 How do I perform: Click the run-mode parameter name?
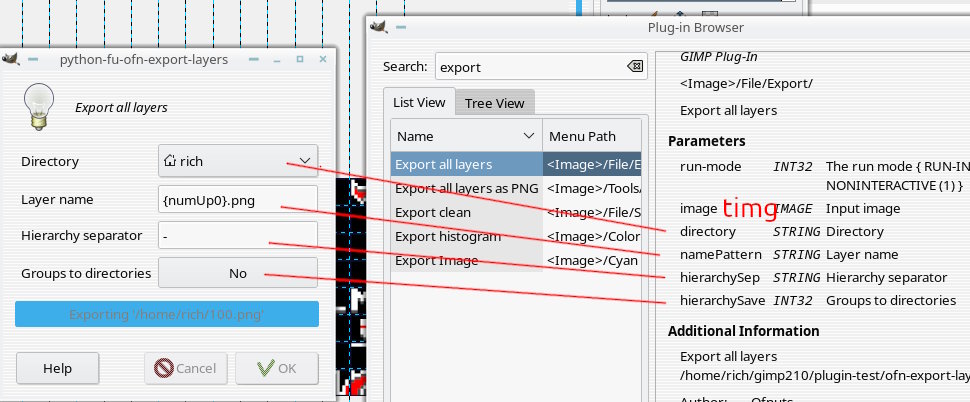[710, 166]
